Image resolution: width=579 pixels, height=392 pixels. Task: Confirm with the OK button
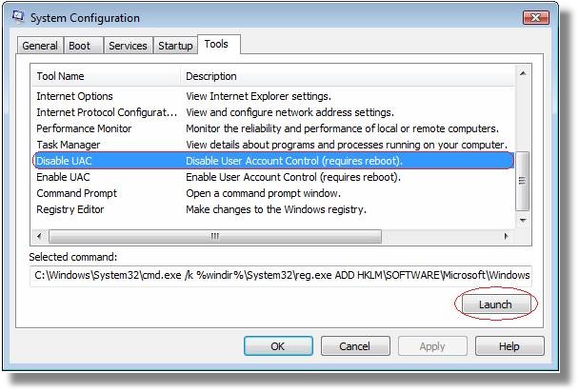278,346
